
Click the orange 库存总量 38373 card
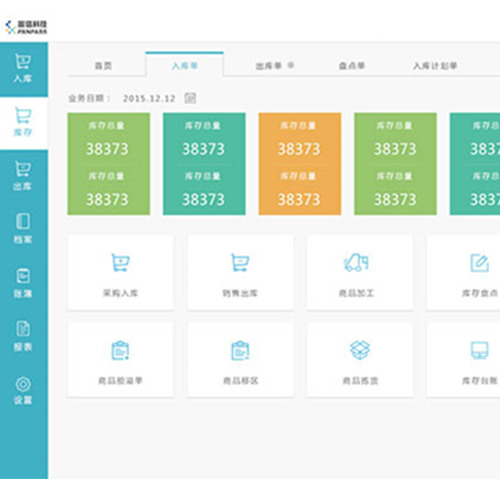pyautogui.click(x=300, y=164)
